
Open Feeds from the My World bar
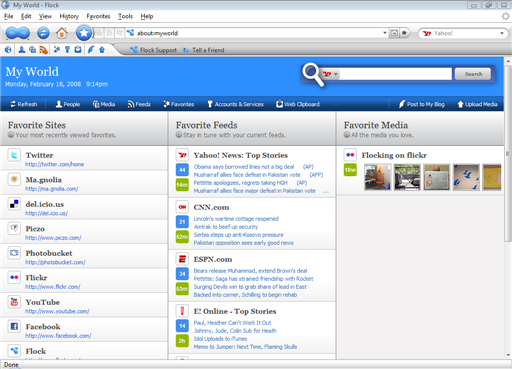[x=139, y=104]
